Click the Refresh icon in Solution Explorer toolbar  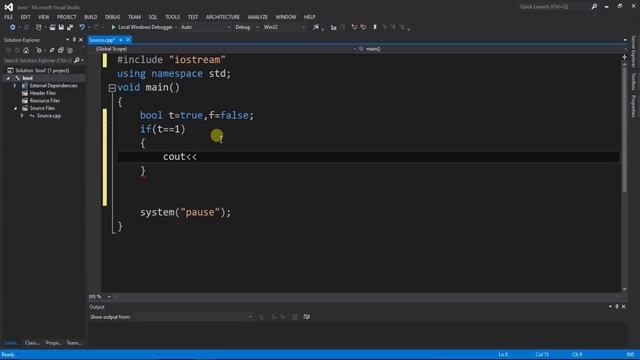[51, 50]
